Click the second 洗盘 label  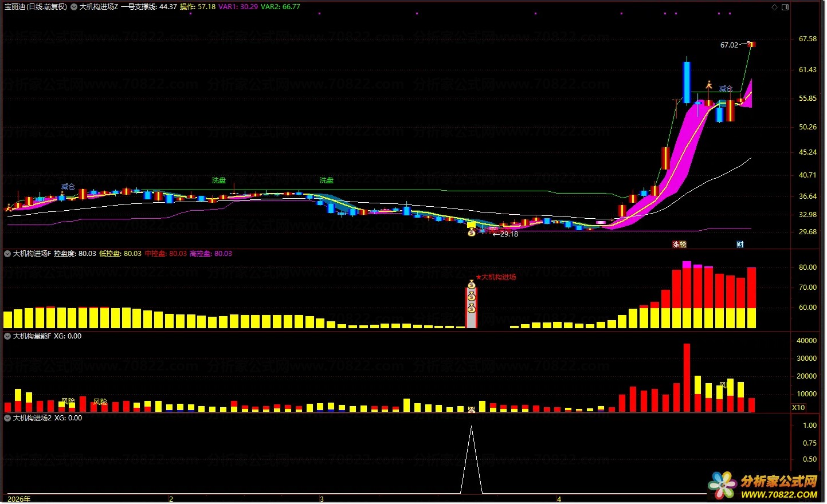click(327, 180)
